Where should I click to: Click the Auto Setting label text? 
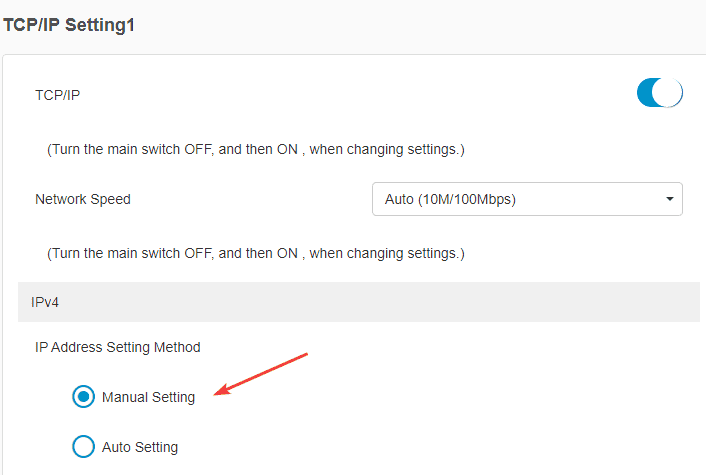(x=140, y=446)
